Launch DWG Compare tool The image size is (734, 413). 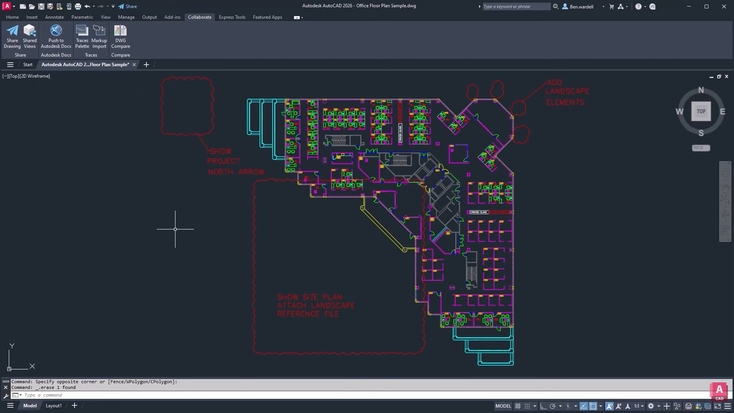121,32
